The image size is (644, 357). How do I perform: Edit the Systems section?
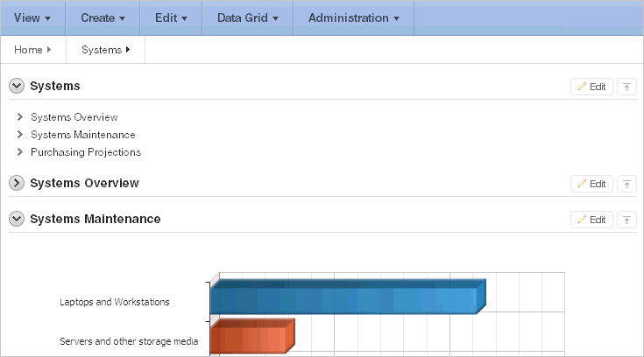(x=591, y=87)
